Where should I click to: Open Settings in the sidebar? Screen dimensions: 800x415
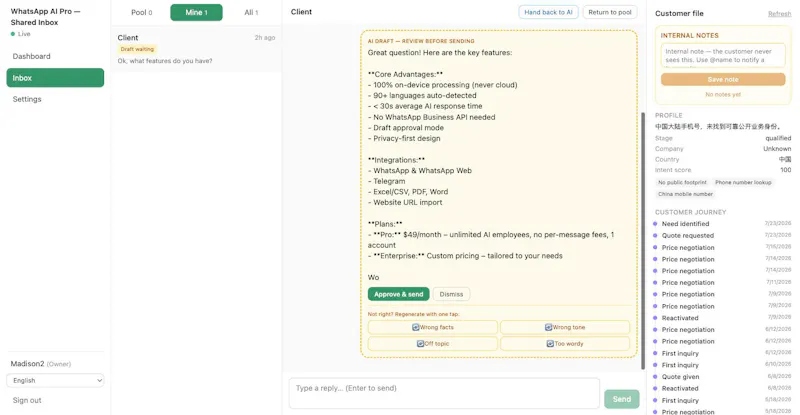[55, 99]
